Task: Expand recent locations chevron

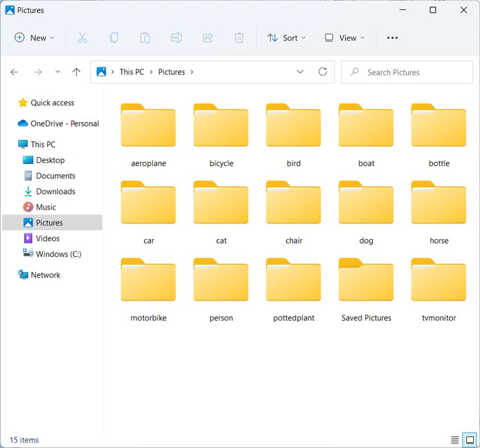Action: 58,72
